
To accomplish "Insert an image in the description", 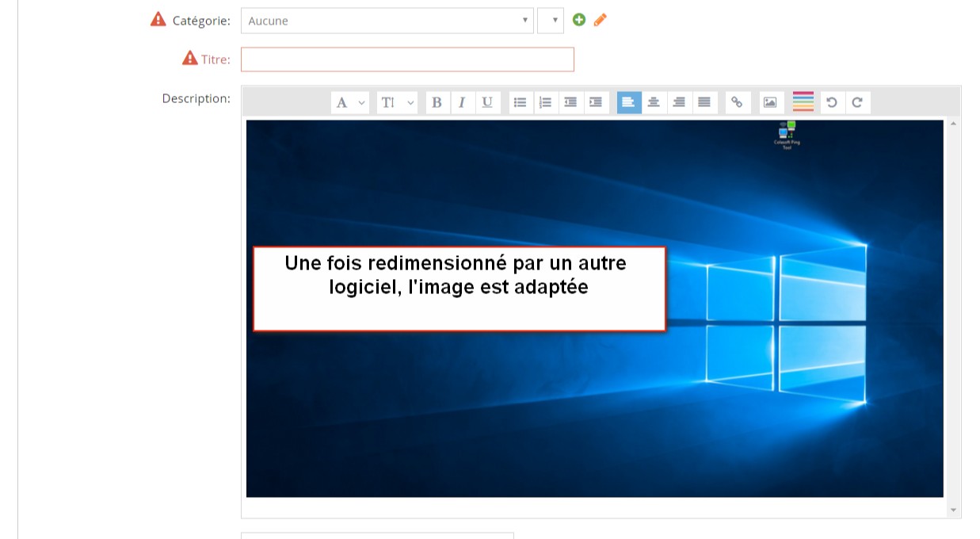I will (770, 102).
